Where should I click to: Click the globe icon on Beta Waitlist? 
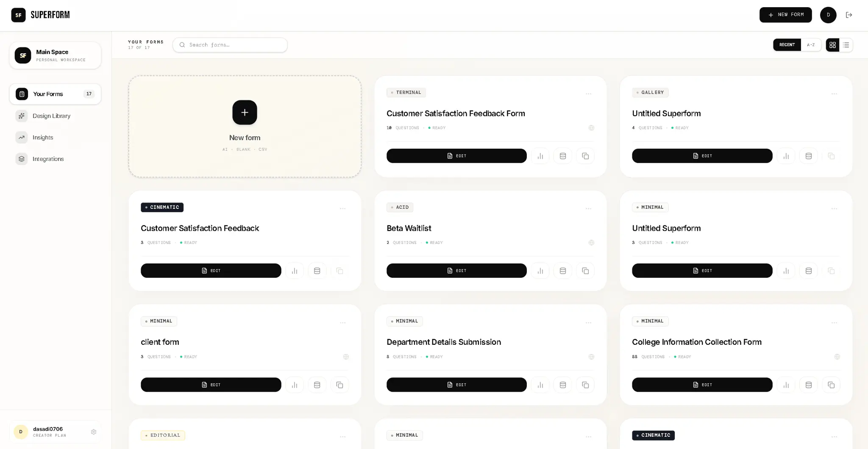click(591, 243)
